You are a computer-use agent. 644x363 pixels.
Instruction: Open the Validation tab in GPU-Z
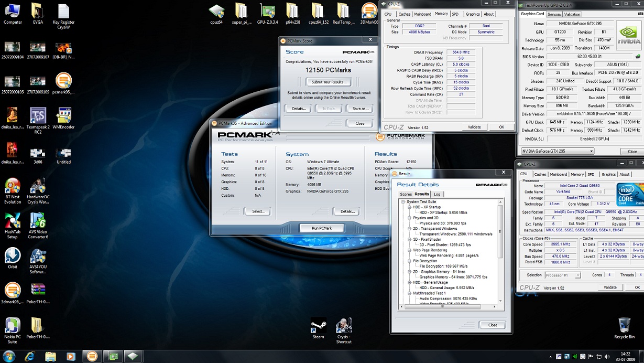point(572,14)
